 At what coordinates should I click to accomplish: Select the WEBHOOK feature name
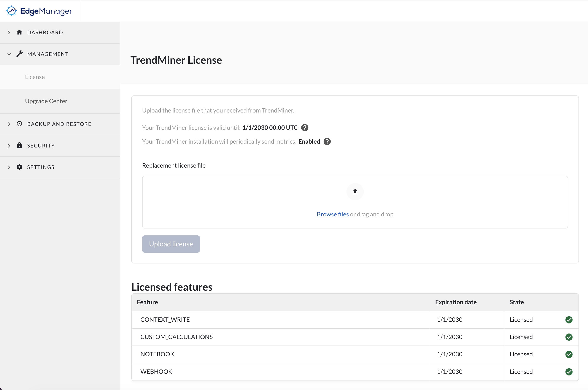[156, 372]
